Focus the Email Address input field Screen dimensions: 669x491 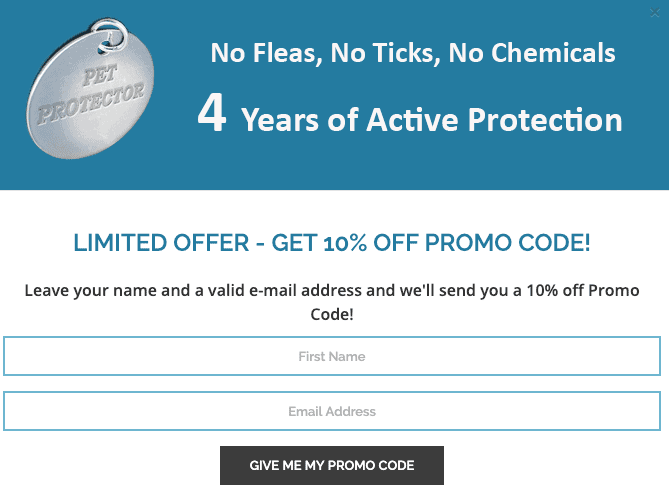[x=332, y=411]
